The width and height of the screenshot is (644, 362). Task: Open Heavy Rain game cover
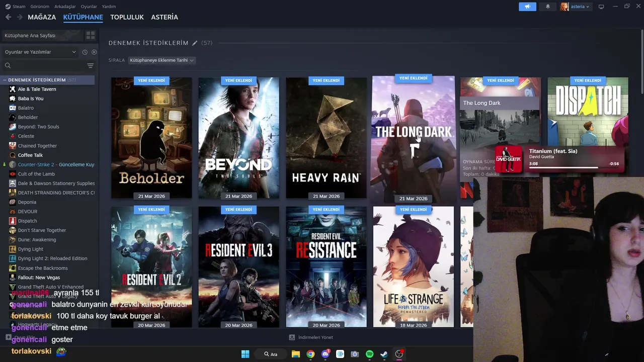click(x=326, y=138)
